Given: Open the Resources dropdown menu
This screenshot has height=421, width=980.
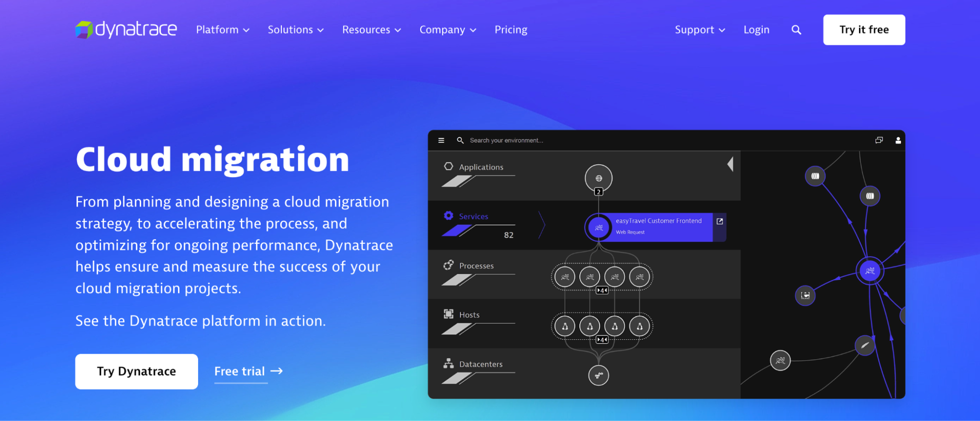Looking at the screenshot, I should [x=371, y=30].
